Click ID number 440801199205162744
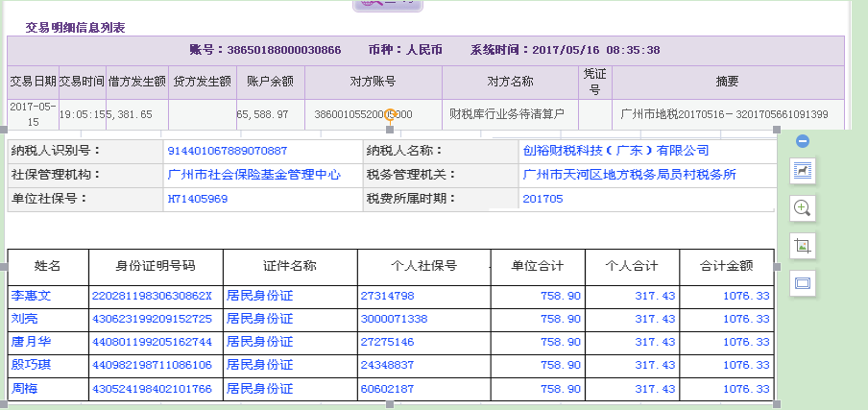868x410 pixels. tap(151, 342)
